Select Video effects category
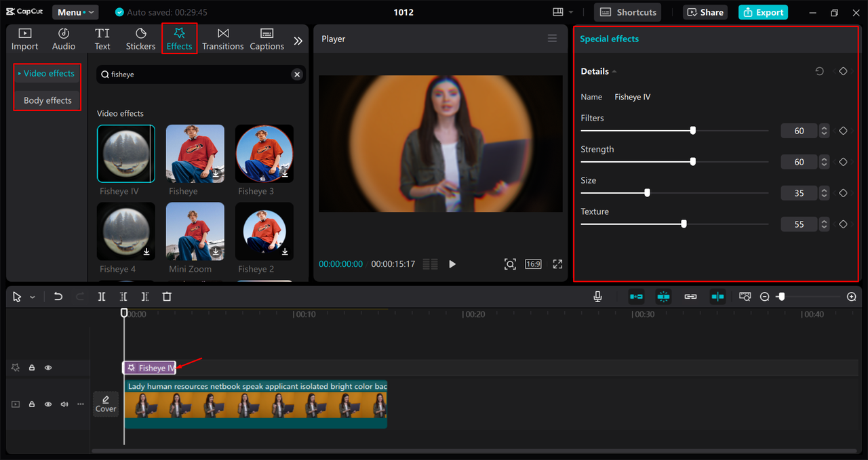Viewport: 868px width, 460px height. point(47,73)
